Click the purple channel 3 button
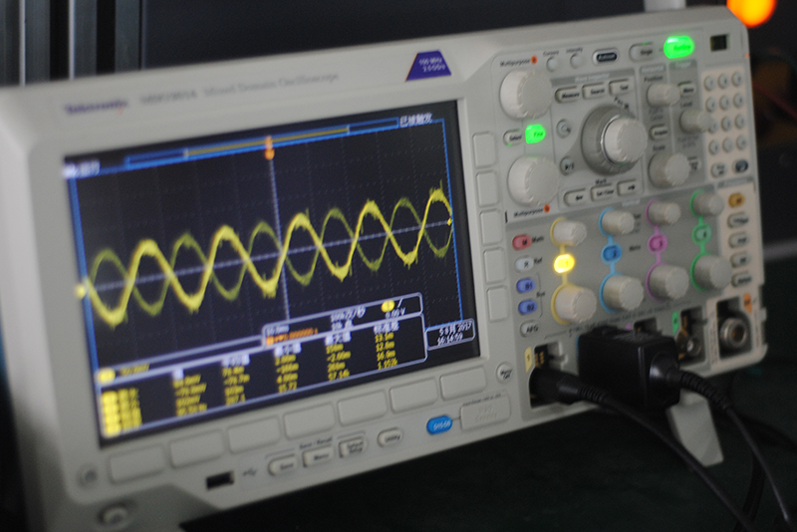 tap(657, 243)
